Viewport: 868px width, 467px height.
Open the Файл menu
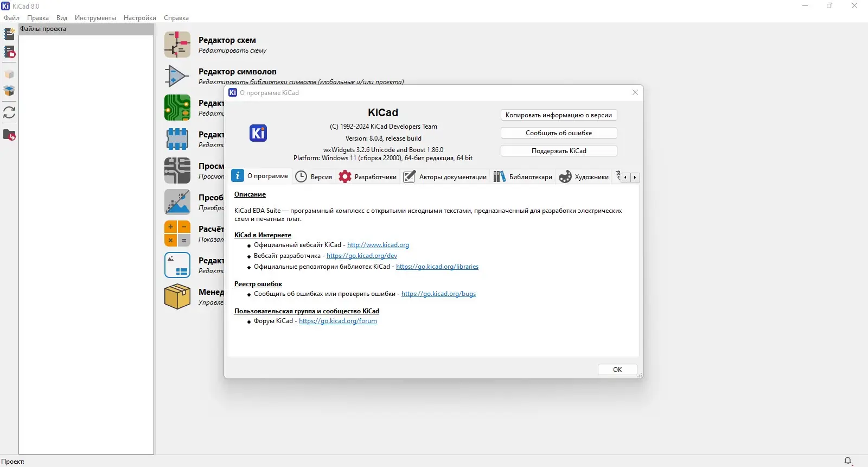click(11, 18)
